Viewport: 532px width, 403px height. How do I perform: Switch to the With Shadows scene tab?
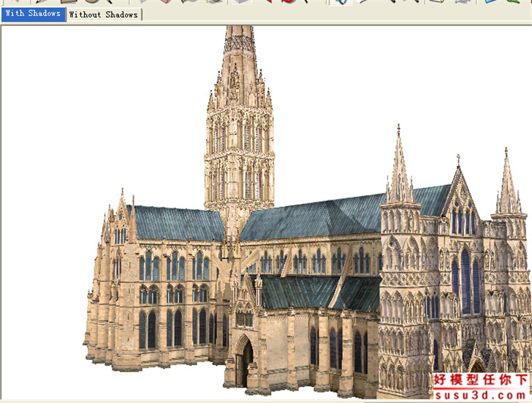(x=34, y=14)
